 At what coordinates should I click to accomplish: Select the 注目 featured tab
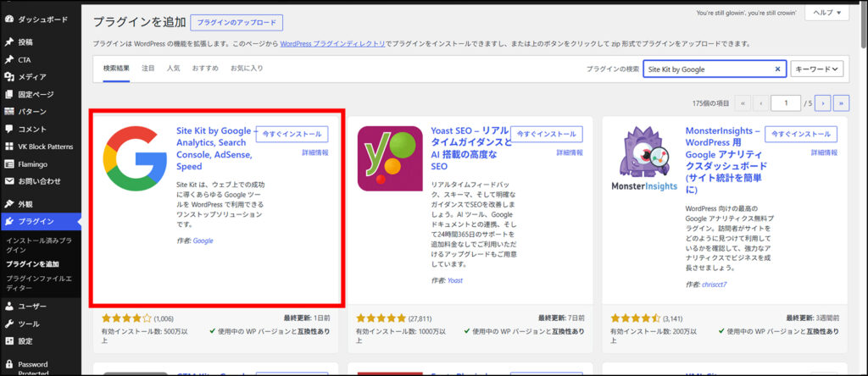(x=148, y=69)
